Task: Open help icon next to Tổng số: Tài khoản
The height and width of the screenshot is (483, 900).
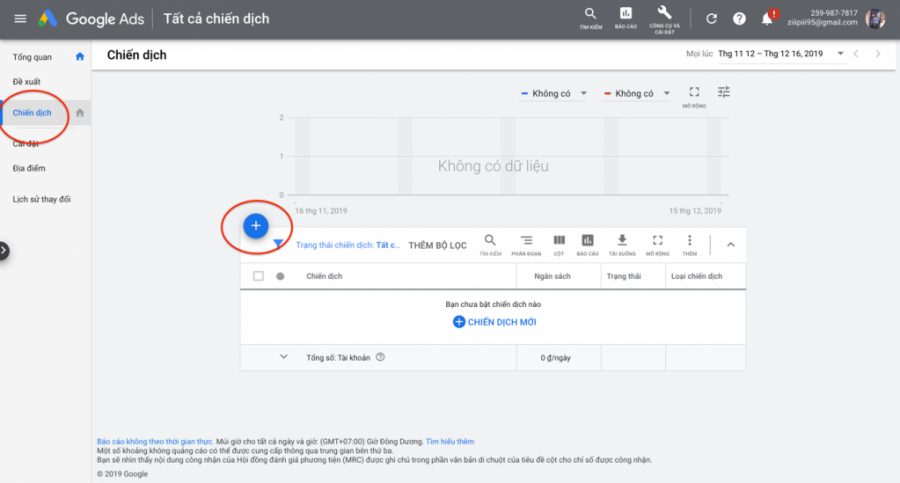Action: click(x=380, y=357)
